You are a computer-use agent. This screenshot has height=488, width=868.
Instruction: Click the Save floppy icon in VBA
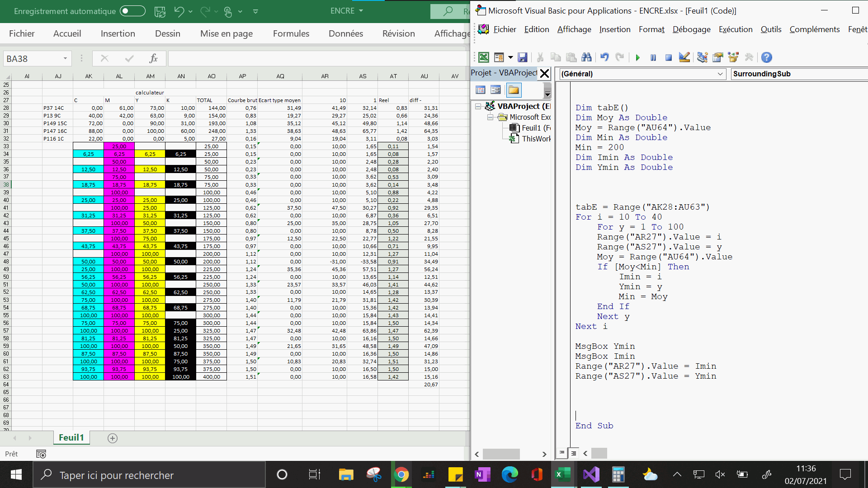tap(522, 57)
